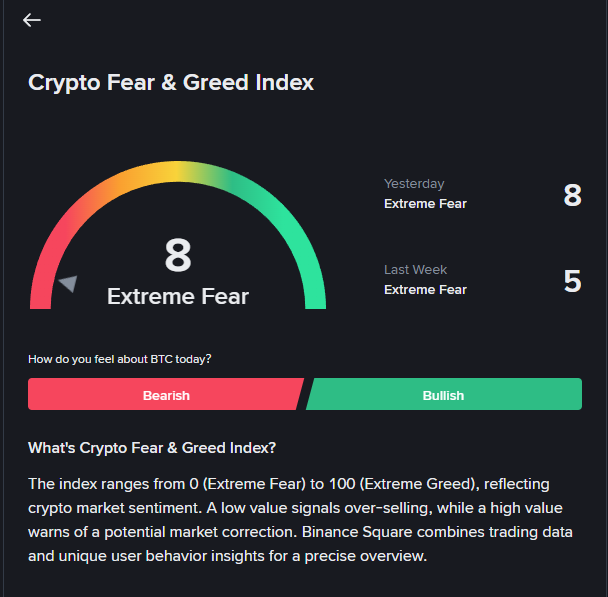608x597 pixels.
Task: Click the gray gauge needle pointer
Action: 68,284
